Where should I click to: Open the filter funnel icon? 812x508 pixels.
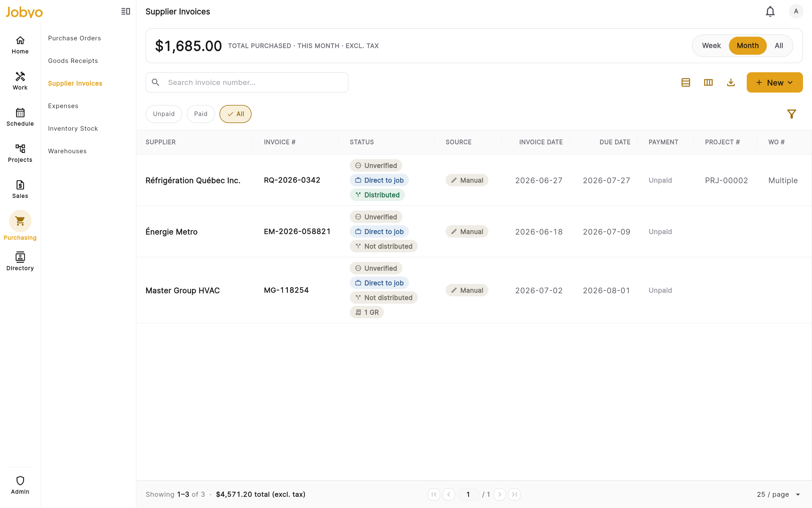pos(791,114)
